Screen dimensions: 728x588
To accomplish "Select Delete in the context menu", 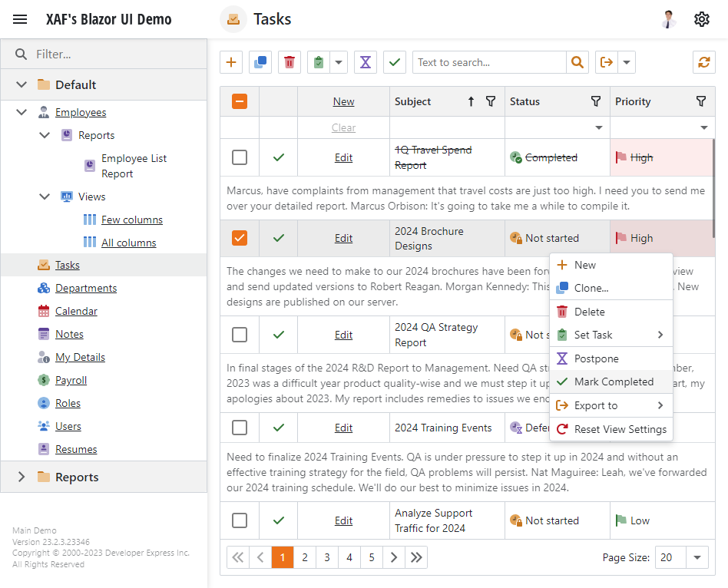I will coord(611,312).
